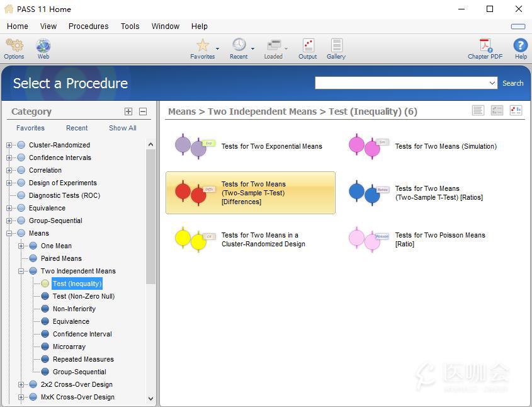
Task: Select the Paired Means tree item
Action: [61, 258]
